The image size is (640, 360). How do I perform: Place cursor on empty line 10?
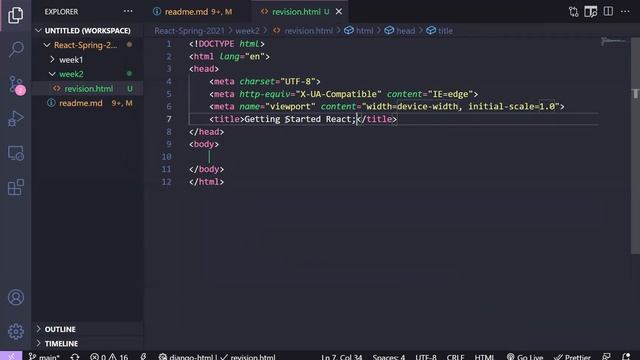393,157
